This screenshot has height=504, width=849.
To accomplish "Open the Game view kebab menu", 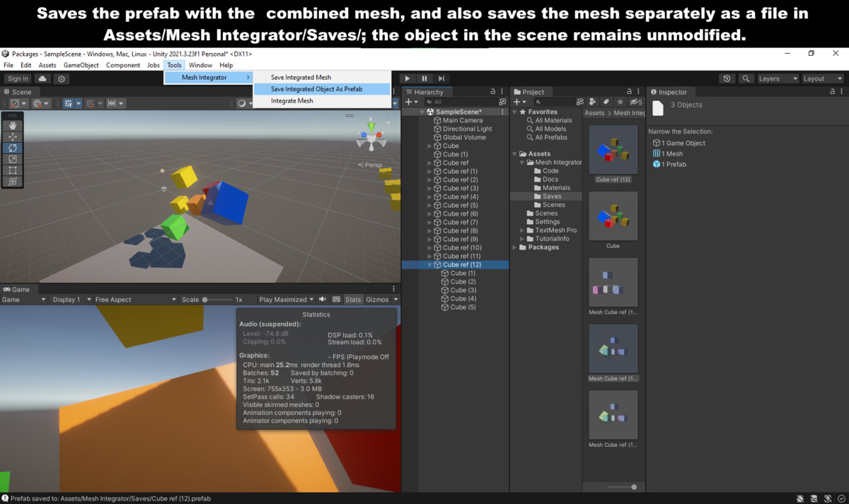I will point(393,289).
